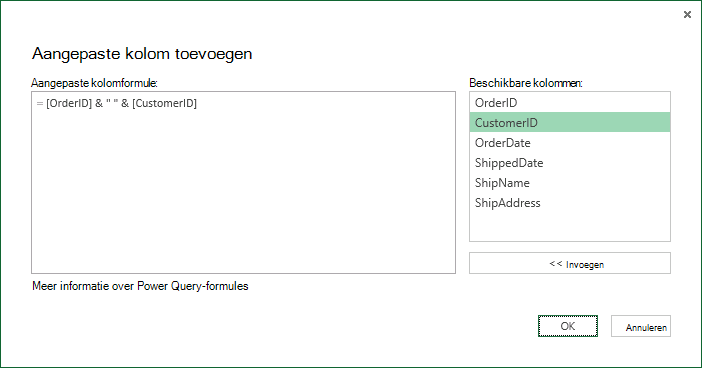The image size is (702, 368).
Task: Click the << Invoegen button
Action: pos(569,263)
